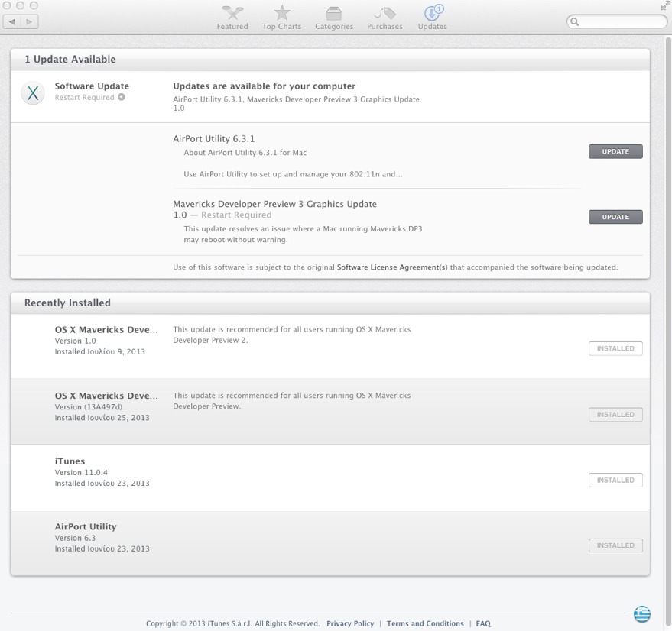Click 'Version (13A497d)' text
This screenshot has height=631, width=672.
click(x=88, y=407)
